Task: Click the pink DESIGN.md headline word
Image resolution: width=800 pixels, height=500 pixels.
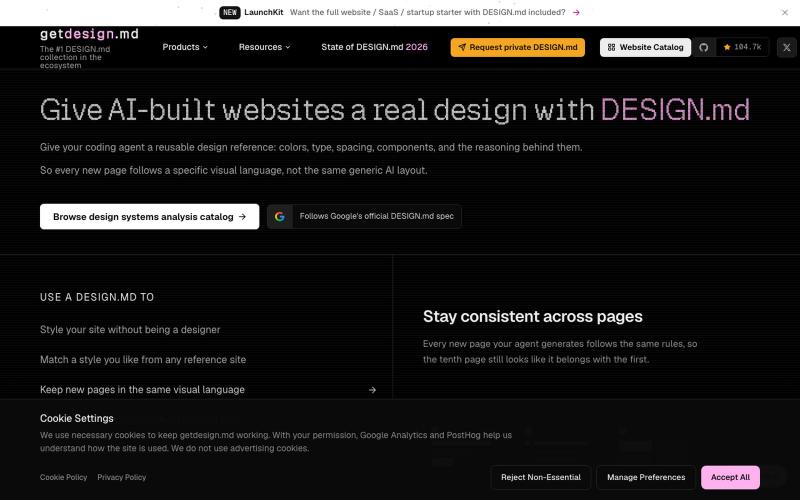Action: 675,110
